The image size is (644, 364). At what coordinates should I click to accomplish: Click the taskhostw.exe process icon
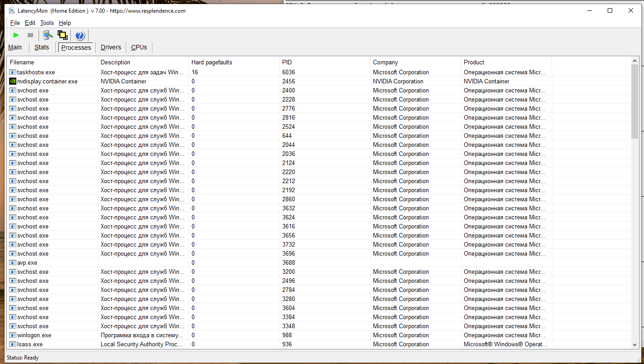pyautogui.click(x=13, y=72)
